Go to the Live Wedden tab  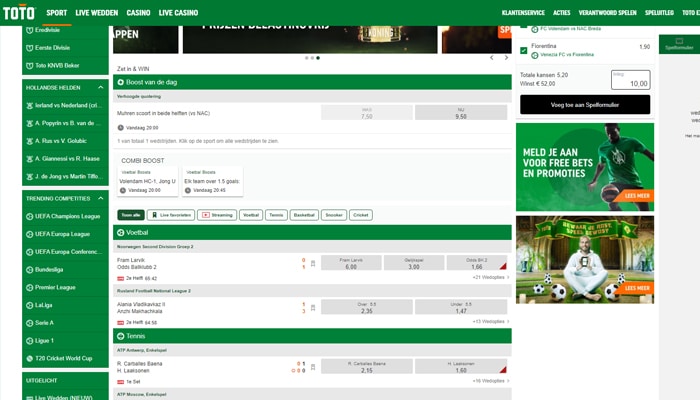(97, 13)
